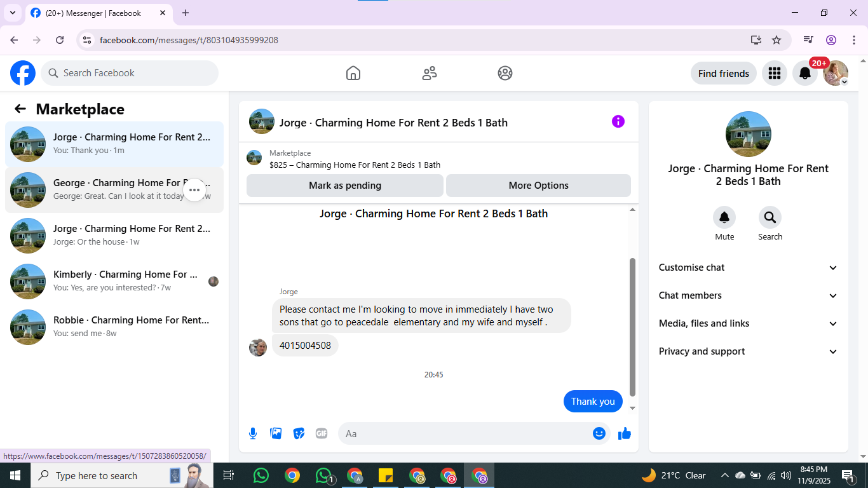Screen dimensions: 868x488
Task: Open a new browser tab
Action: (186, 13)
